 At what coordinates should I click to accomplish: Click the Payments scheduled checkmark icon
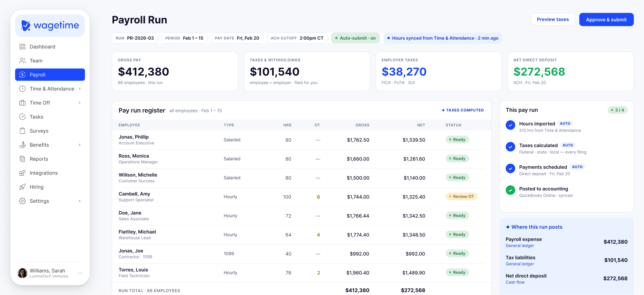point(510,168)
